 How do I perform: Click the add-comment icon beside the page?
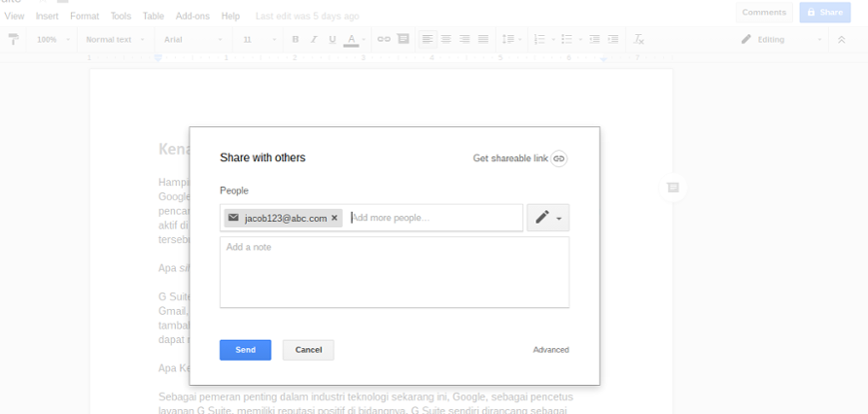673,187
